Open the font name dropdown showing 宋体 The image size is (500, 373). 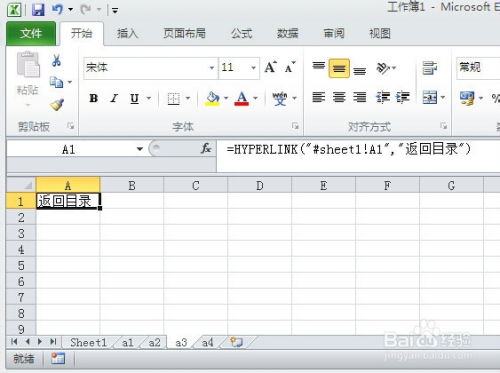[x=211, y=68]
